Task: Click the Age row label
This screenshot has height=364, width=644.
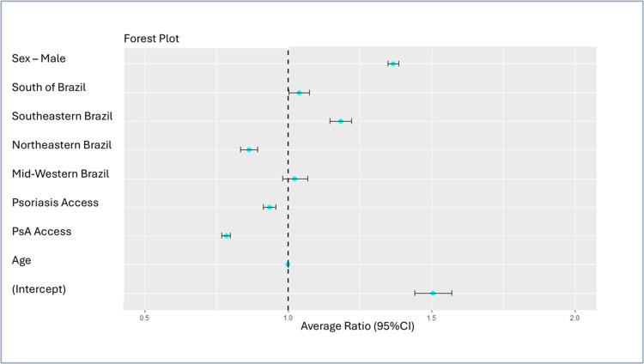Action: (x=23, y=260)
